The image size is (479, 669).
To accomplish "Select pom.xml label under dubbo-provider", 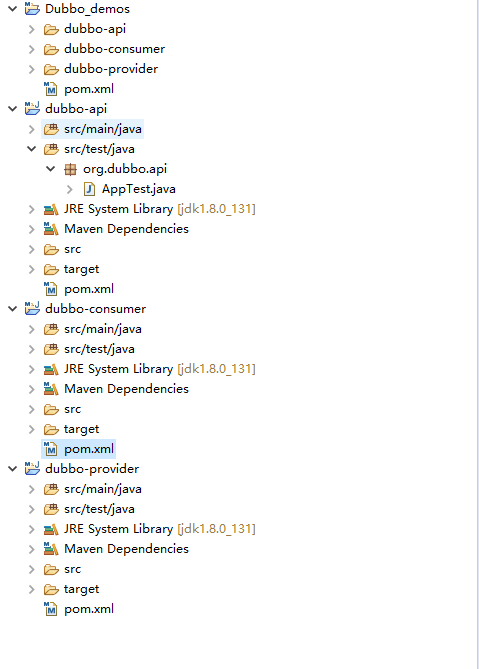I will 89,609.
